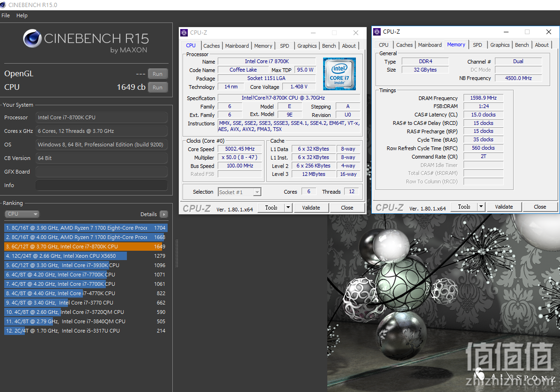Select the i7-7700K row scoring 1061

pos(86,284)
